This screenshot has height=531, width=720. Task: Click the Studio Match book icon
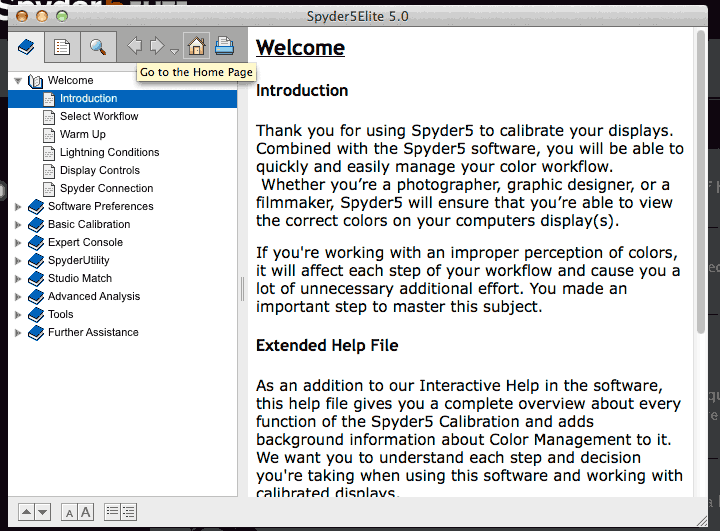(x=36, y=278)
